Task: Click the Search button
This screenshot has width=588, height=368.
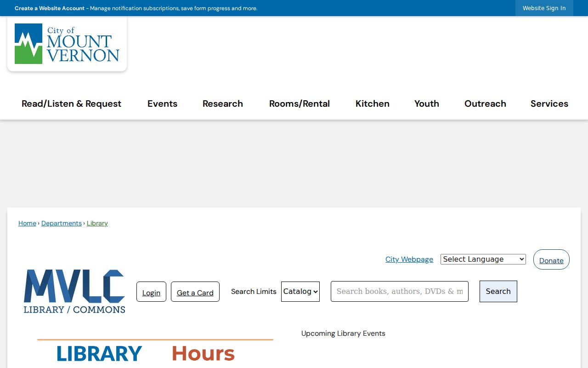Action: click(x=498, y=292)
